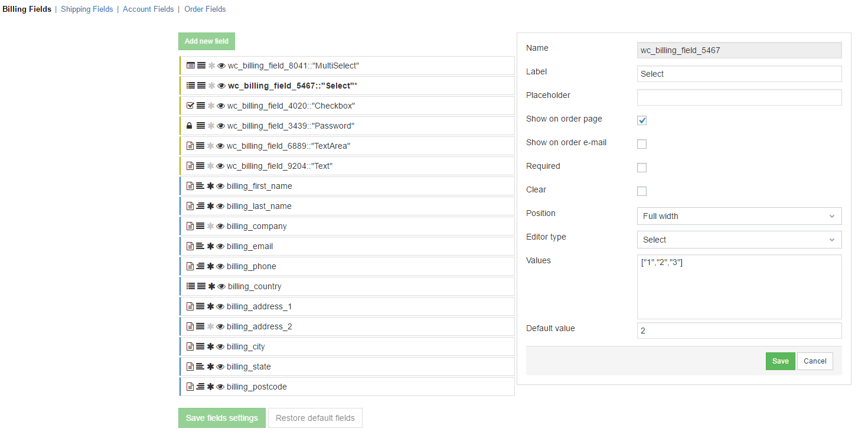Viewport: 868px width, 435px height.
Task: Click the Add new field button
Action: click(207, 41)
